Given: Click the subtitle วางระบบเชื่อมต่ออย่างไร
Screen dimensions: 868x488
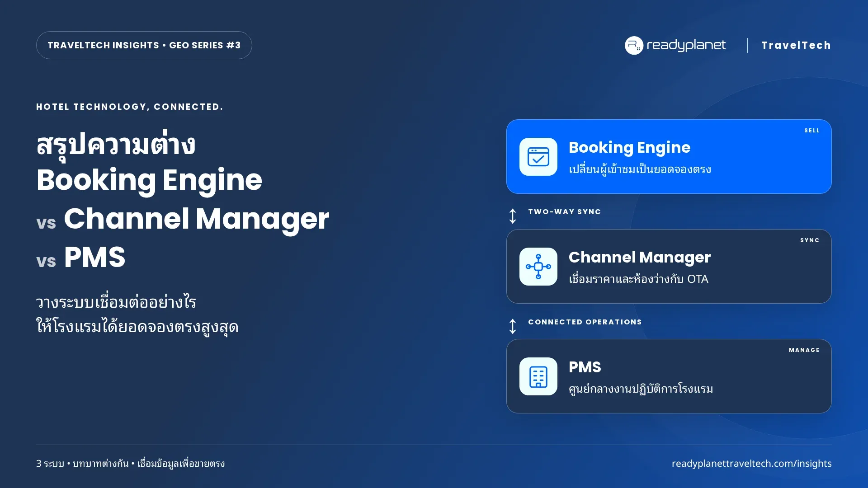Looking at the screenshot, I should 116,301.
